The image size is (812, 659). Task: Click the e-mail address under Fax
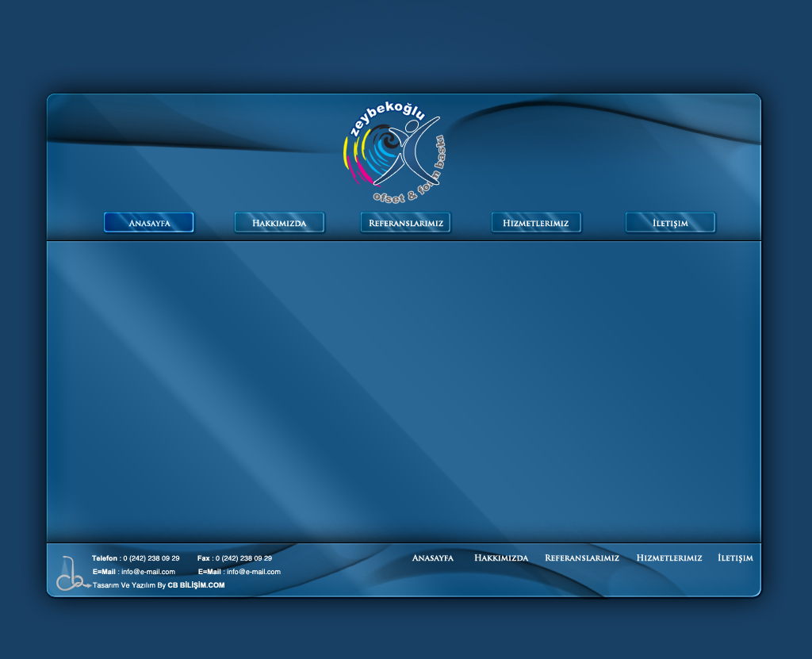(x=254, y=572)
